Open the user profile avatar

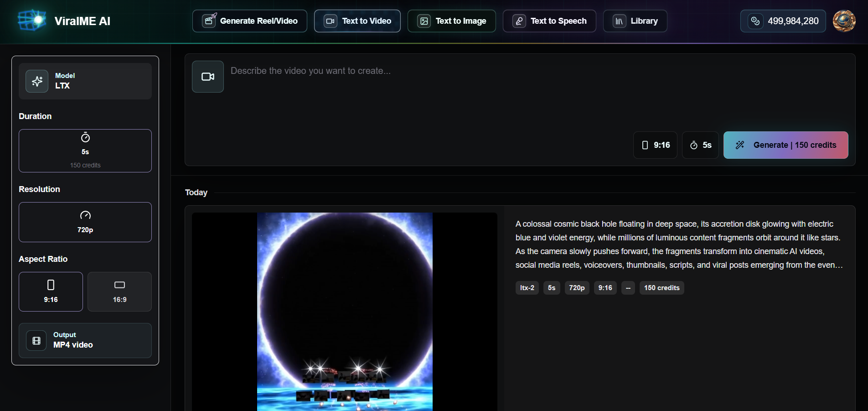coord(844,21)
